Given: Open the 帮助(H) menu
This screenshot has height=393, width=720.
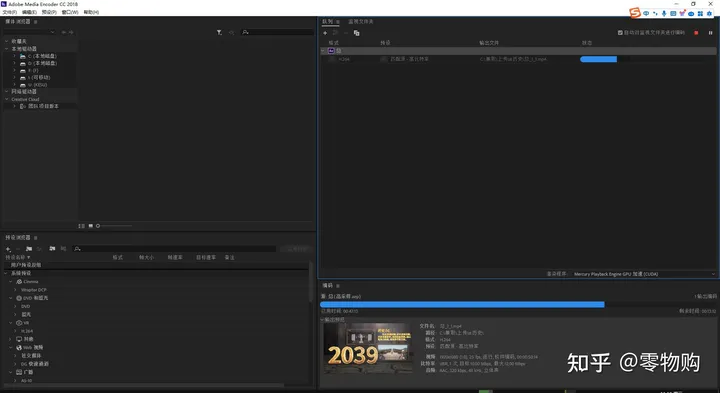Looking at the screenshot, I should pyautogui.click(x=91, y=12).
